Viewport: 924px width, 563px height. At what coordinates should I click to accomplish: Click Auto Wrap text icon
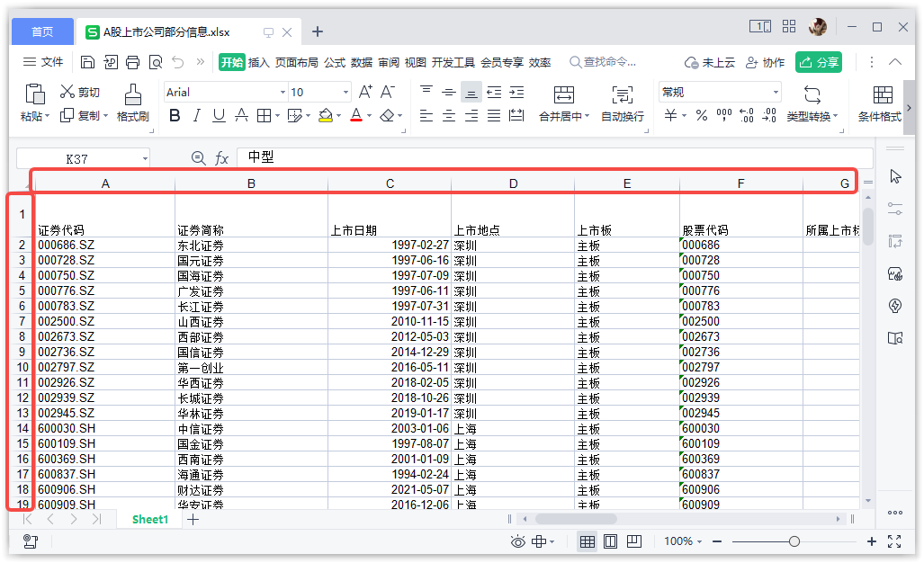623,94
